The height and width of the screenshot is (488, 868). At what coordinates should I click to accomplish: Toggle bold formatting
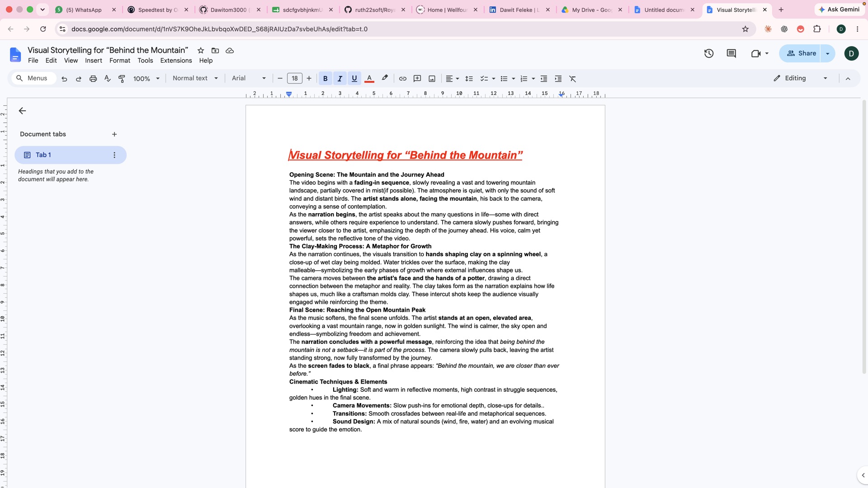[325, 79]
